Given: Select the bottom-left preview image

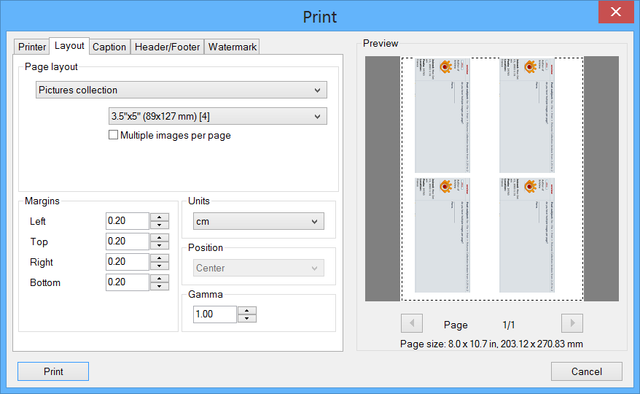Looking at the screenshot, I should [442, 235].
